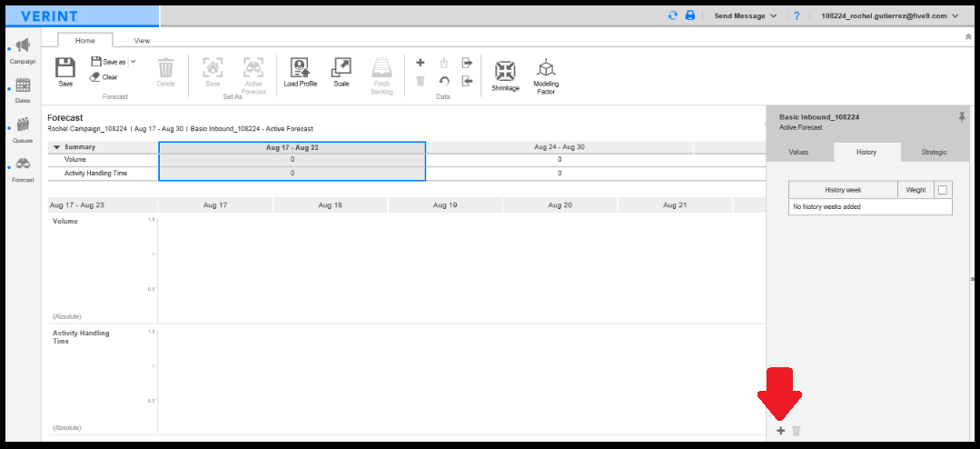
Task: Select the Aug 19 day column
Action: pyautogui.click(x=445, y=205)
